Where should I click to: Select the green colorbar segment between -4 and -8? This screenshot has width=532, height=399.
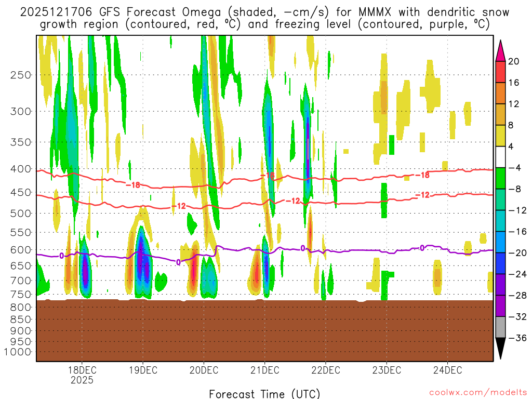[501, 178]
